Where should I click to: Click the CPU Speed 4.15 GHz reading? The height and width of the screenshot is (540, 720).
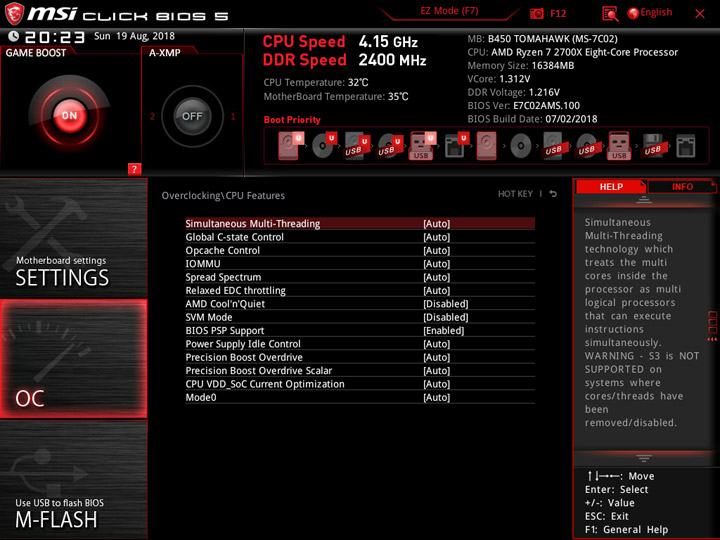pos(340,42)
